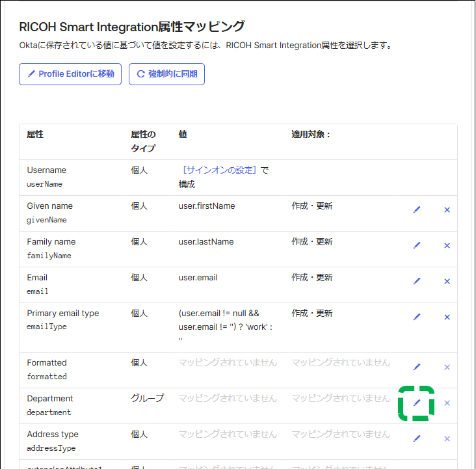476x469 pixels.
Task: Click the 値 column header
Action: (x=183, y=134)
